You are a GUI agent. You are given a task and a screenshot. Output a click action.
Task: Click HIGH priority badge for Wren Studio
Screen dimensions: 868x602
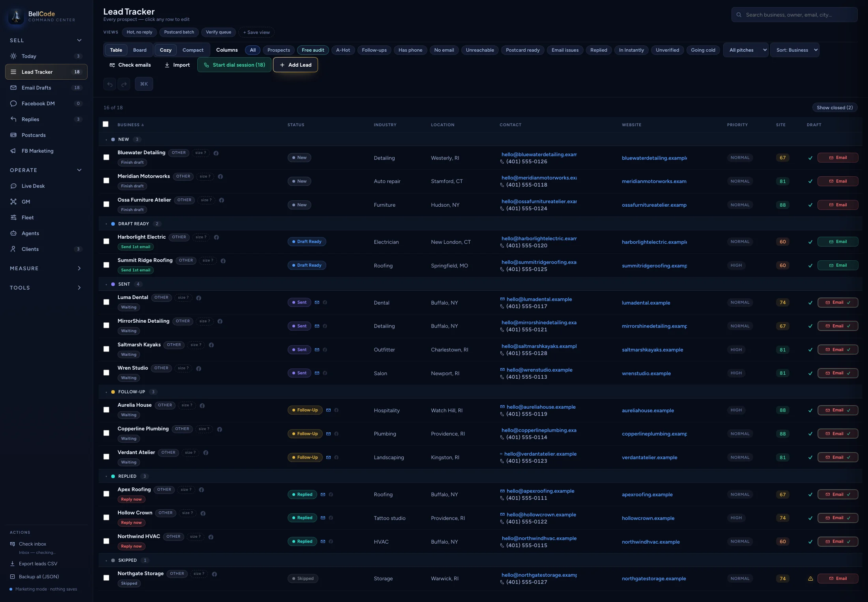(736, 373)
